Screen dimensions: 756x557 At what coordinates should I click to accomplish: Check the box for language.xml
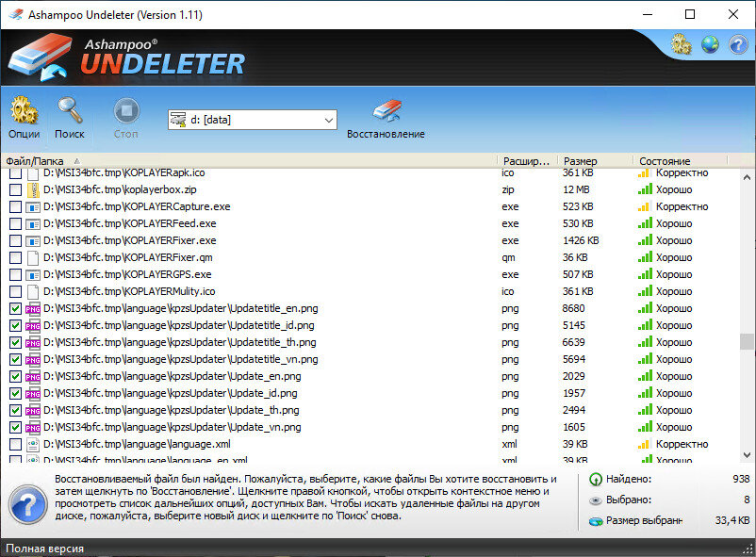[x=15, y=444]
